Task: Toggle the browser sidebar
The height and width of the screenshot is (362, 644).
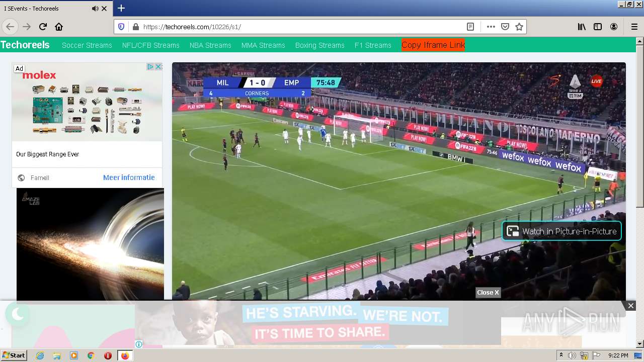Action: click(598, 27)
